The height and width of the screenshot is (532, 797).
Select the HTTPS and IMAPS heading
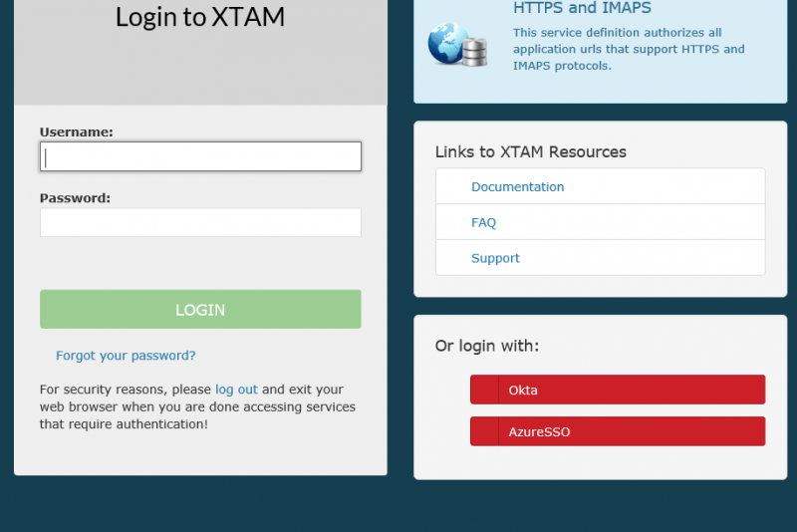point(582,9)
